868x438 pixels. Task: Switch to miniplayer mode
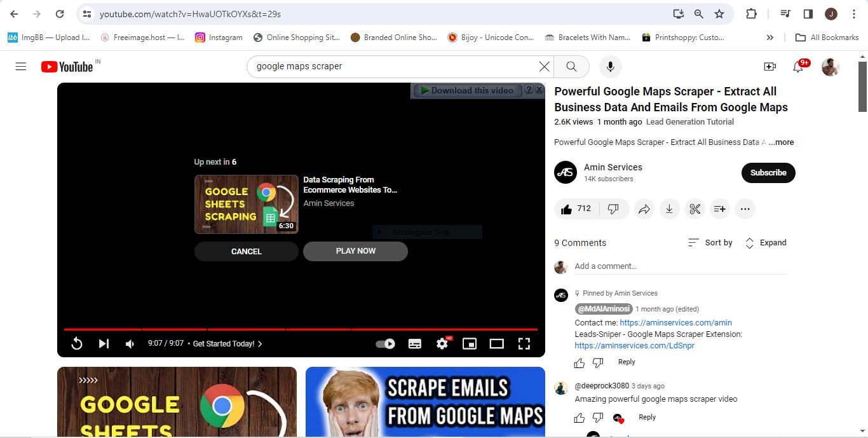click(470, 344)
